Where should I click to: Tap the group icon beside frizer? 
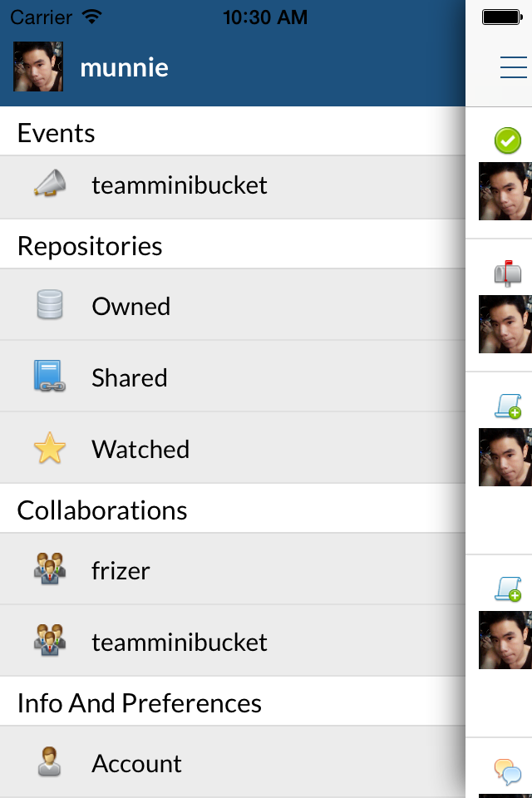click(x=50, y=570)
